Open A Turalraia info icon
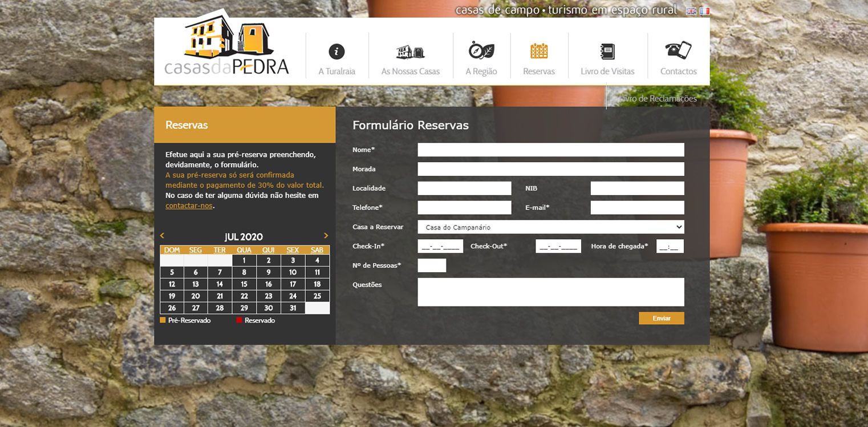Screen dimensions: 868x427 [337, 51]
